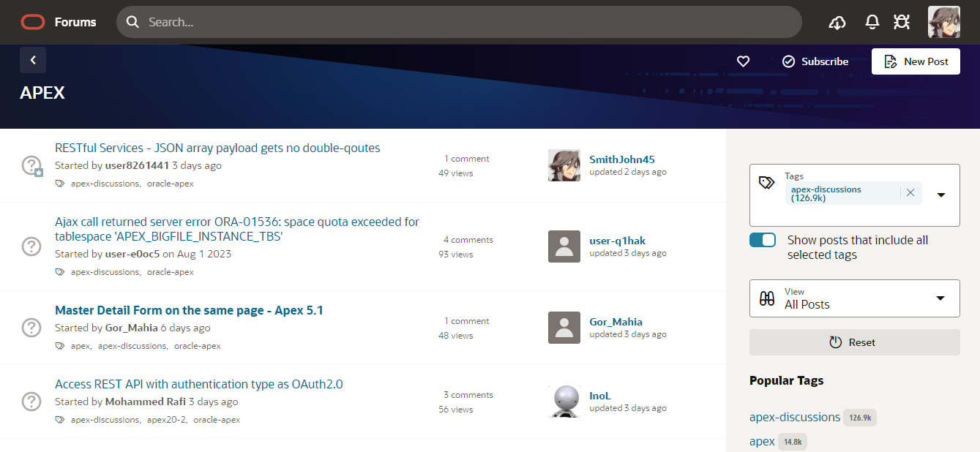Open Gor_Mahia link beside avatar
This screenshot has width=980, height=452.
click(616, 322)
